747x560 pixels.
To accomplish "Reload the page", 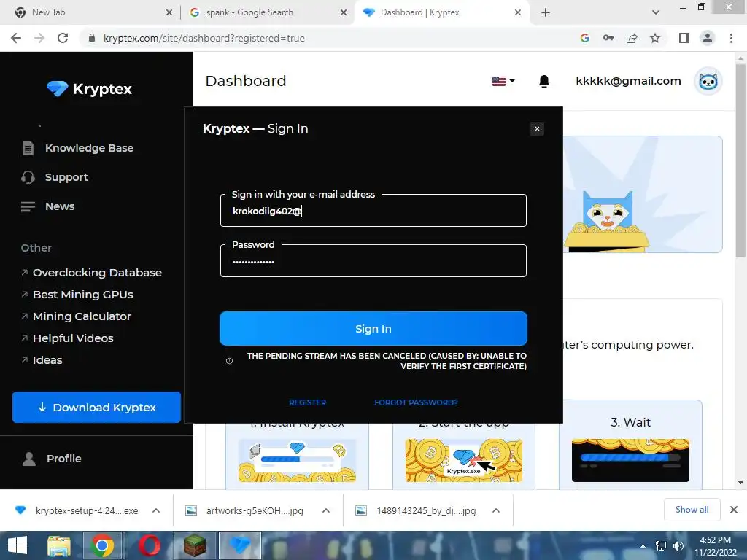I will click(x=63, y=38).
